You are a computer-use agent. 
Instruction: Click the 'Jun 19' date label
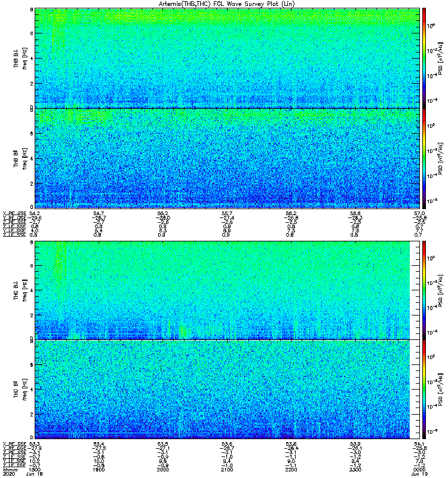click(x=419, y=474)
